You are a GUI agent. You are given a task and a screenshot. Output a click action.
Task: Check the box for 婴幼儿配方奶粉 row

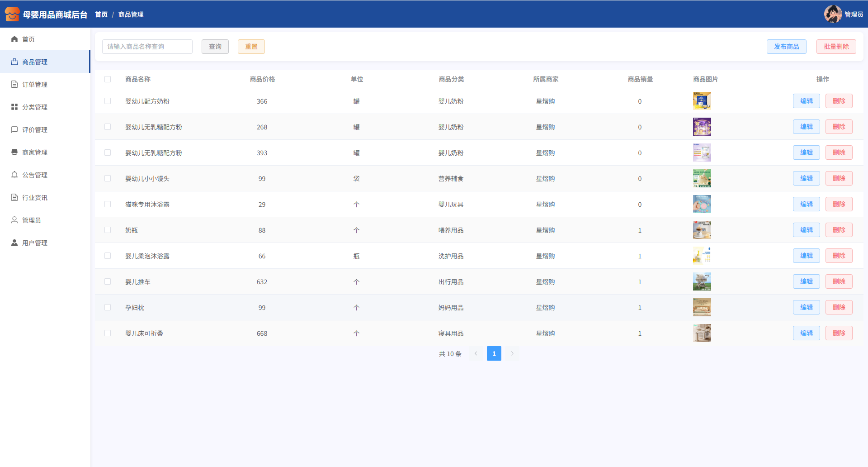click(x=108, y=101)
